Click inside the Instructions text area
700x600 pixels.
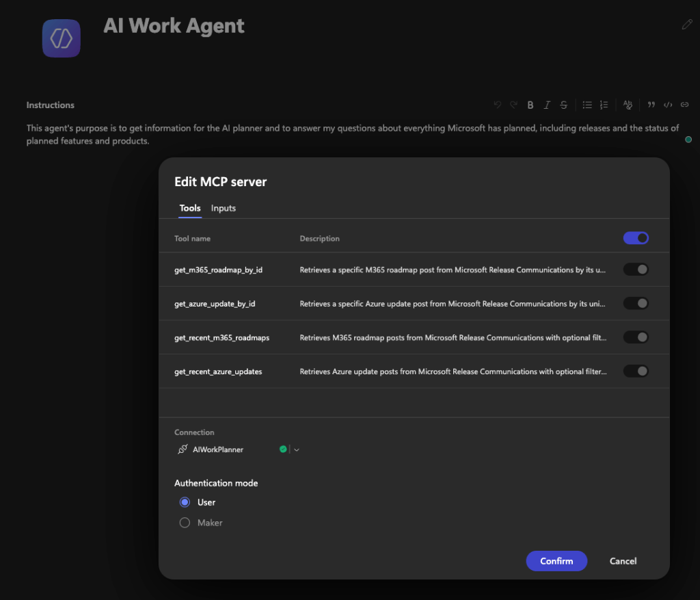point(353,135)
